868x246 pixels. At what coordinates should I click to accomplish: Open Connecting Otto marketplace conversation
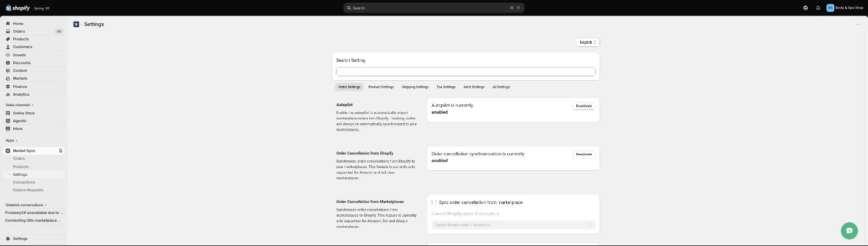click(34, 220)
